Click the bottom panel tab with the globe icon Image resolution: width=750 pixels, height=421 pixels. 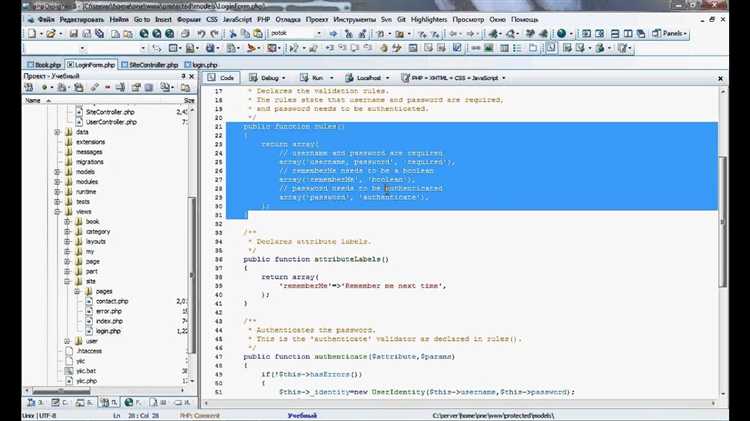click(x=132, y=402)
